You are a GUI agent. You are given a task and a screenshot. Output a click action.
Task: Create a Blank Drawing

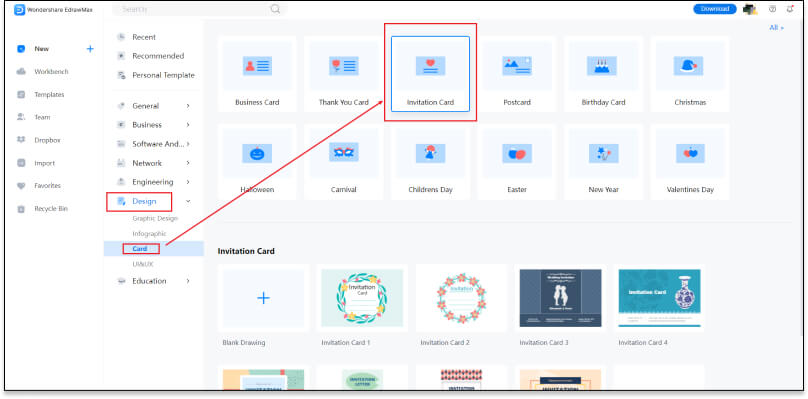(x=263, y=298)
